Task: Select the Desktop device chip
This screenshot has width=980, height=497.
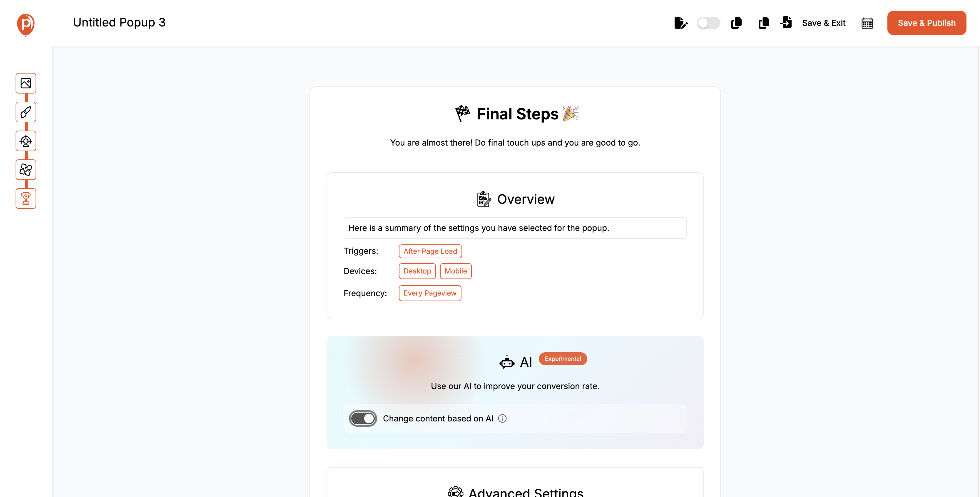Action: pos(417,271)
